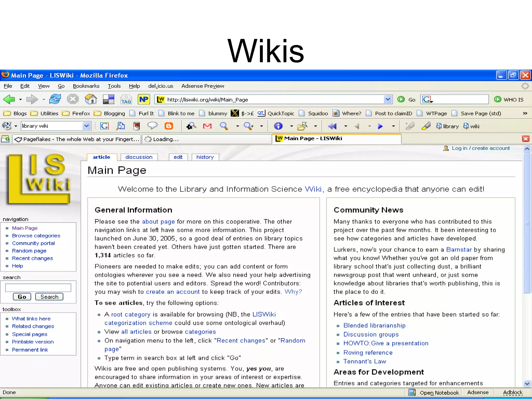532x399 pixels.
Task: Open the dropdown next to info icon
Action: click(x=291, y=126)
